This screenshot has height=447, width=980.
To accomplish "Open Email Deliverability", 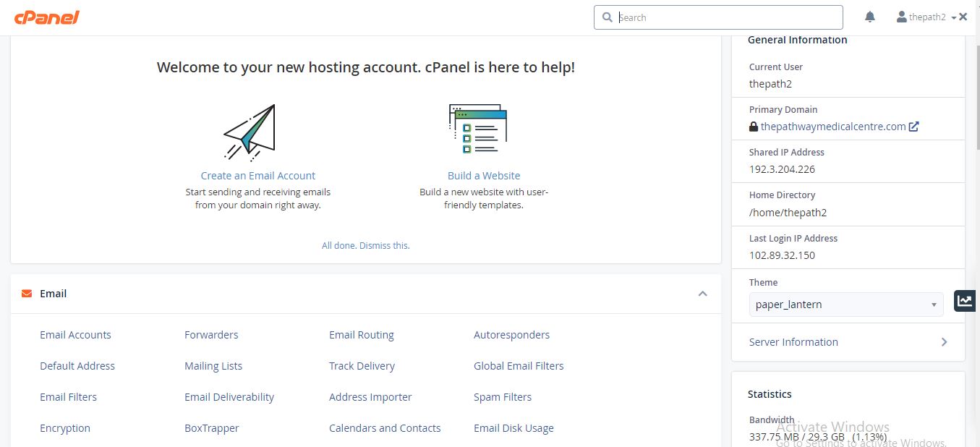I will 229,397.
